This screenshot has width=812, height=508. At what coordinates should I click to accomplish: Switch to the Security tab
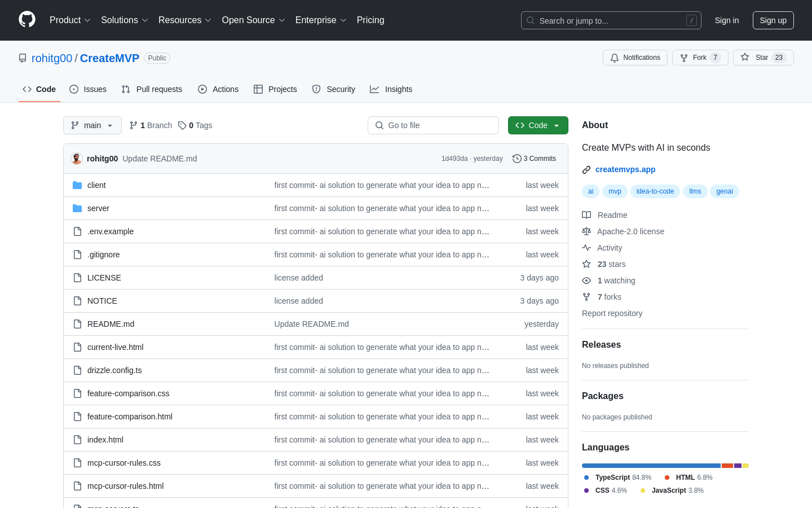click(x=333, y=89)
